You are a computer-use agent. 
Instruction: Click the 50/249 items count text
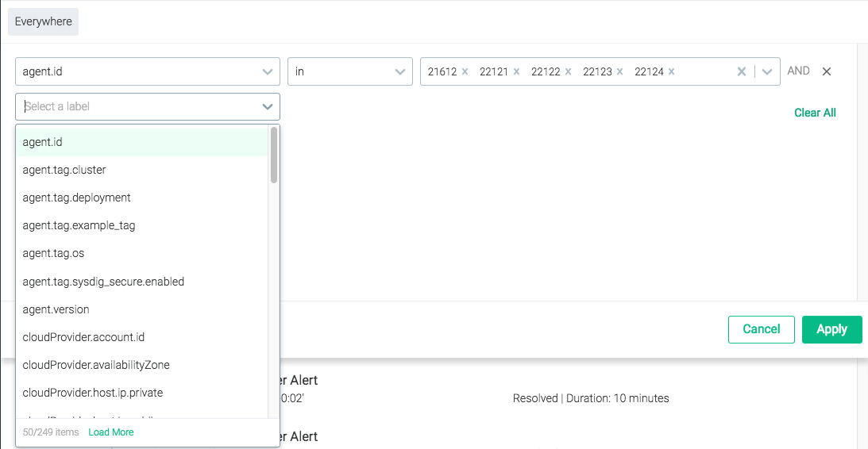tap(51, 432)
